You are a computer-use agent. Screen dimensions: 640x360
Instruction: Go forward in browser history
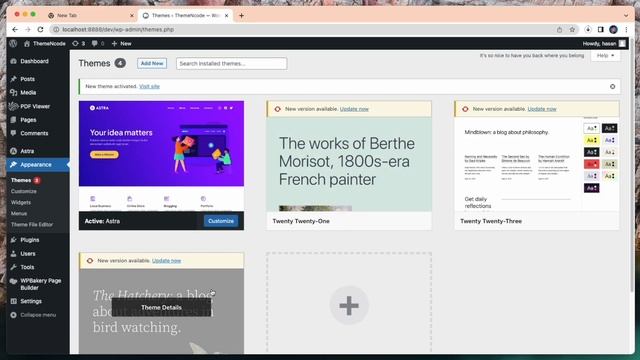tap(27, 29)
